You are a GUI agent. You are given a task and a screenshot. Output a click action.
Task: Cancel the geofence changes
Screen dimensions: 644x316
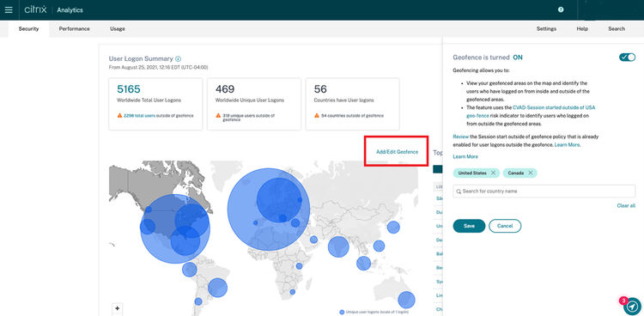coord(505,226)
